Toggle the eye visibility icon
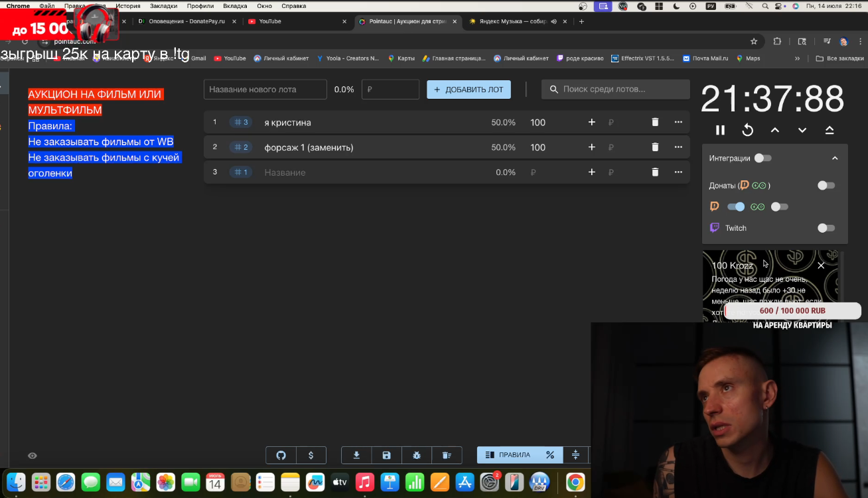 pyautogui.click(x=33, y=456)
